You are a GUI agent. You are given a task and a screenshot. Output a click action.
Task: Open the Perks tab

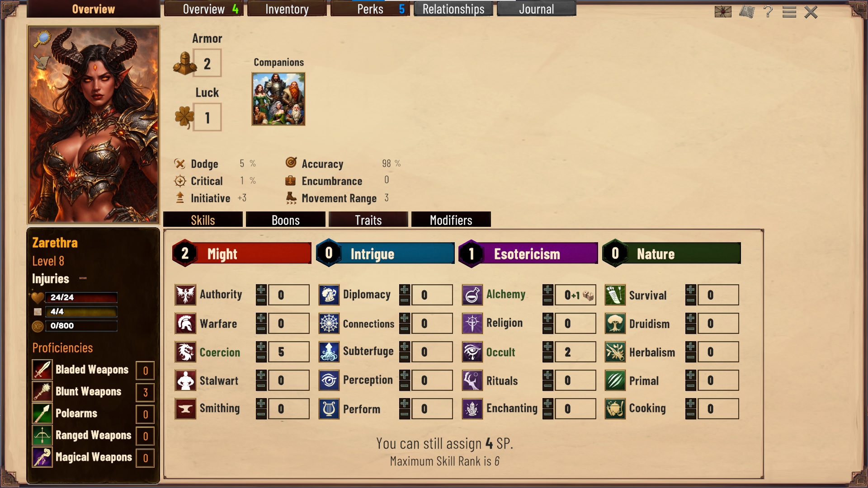[x=370, y=9]
